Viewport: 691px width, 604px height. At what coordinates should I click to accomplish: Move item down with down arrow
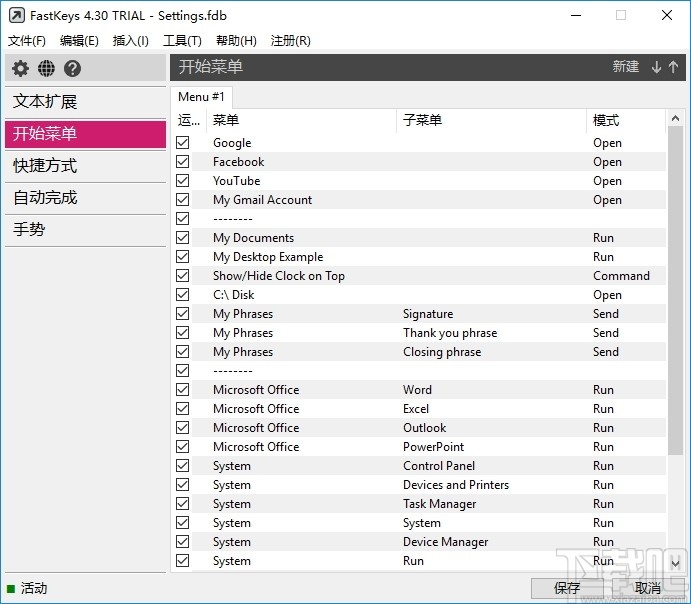[656, 67]
